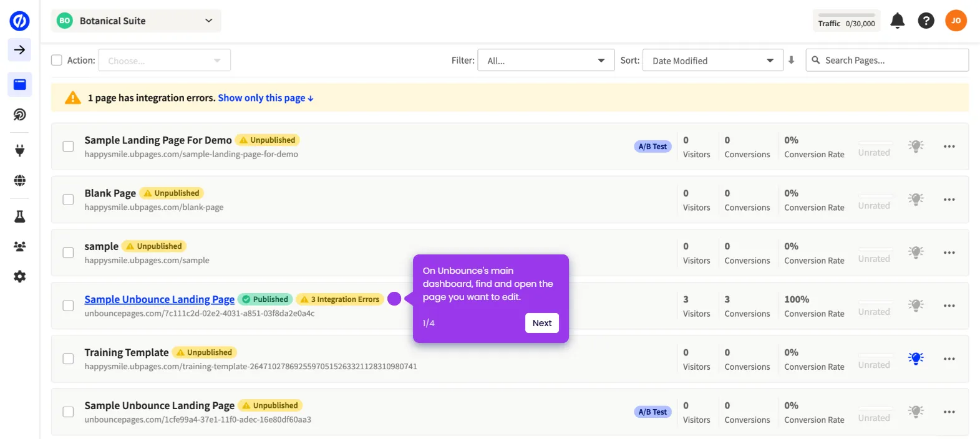
Task: Open the sample page title
Action: (102, 246)
